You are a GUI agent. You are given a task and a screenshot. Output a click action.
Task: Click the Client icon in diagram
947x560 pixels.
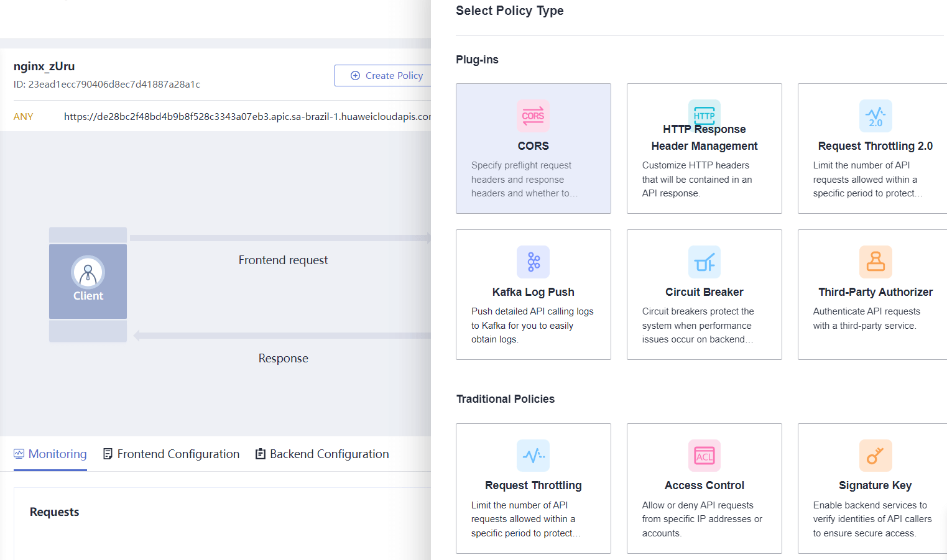coord(88,273)
